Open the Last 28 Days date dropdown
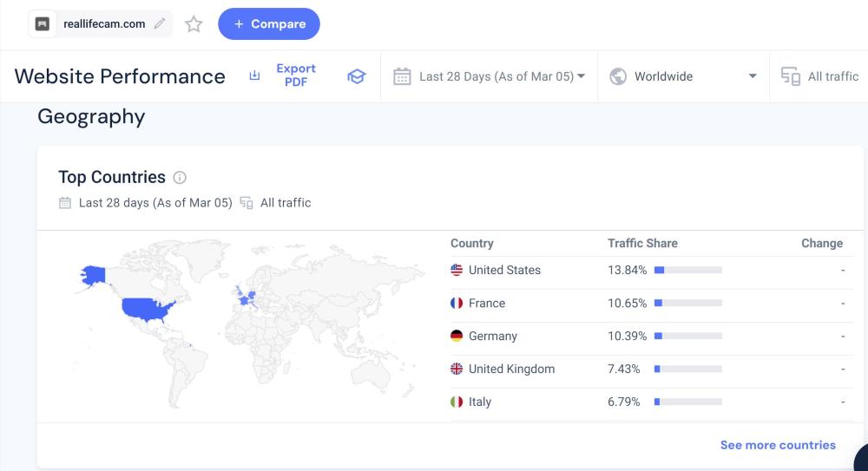This screenshot has height=471, width=868. 490,76
